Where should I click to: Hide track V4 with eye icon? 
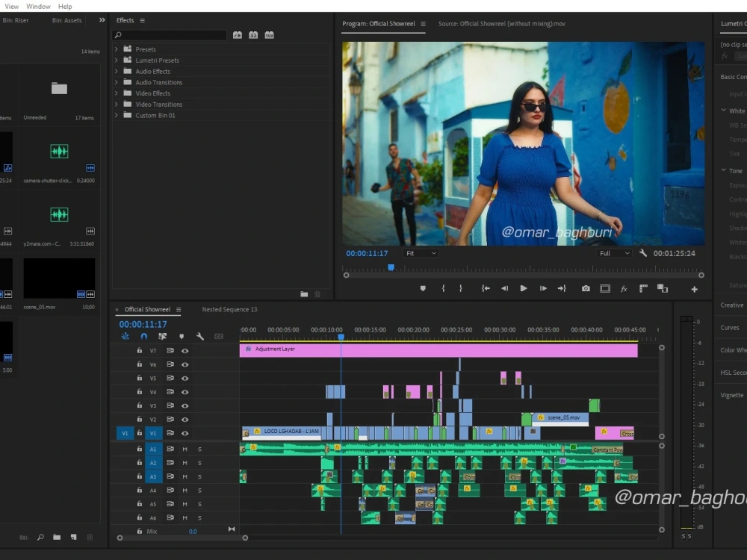185,392
